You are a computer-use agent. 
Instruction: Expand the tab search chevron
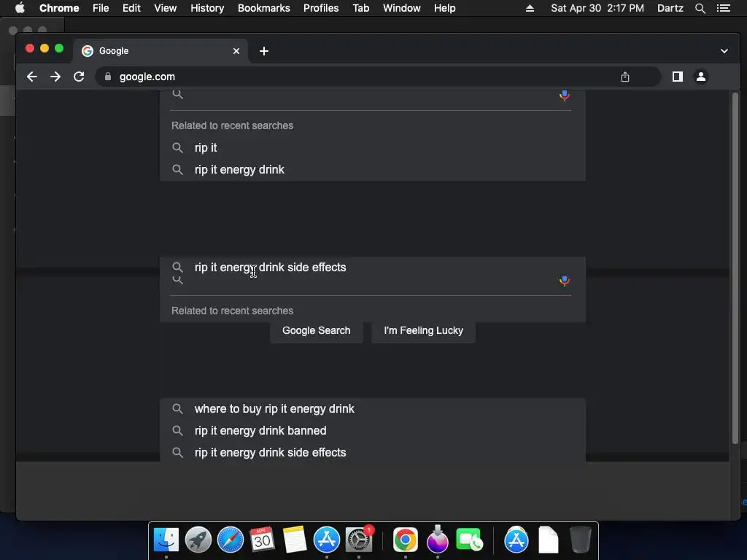tap(724, 51)
